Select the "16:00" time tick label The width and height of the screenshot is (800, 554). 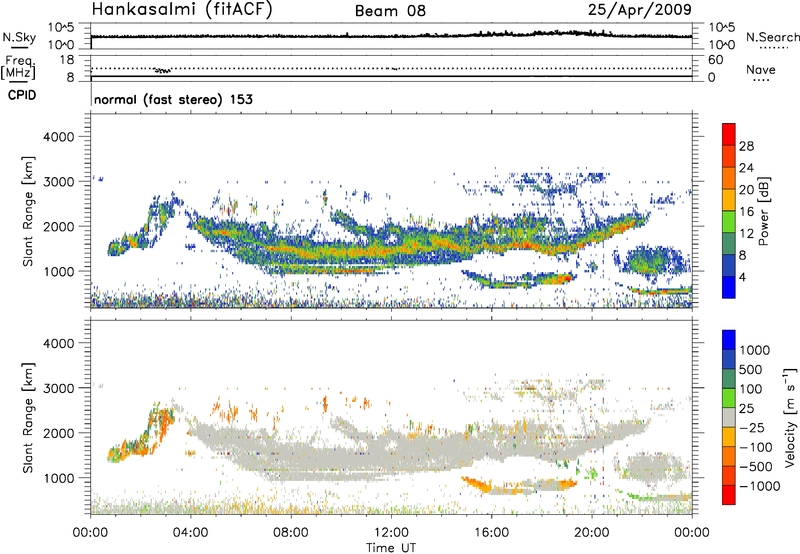pyautogui.click(x=491, y=533)
